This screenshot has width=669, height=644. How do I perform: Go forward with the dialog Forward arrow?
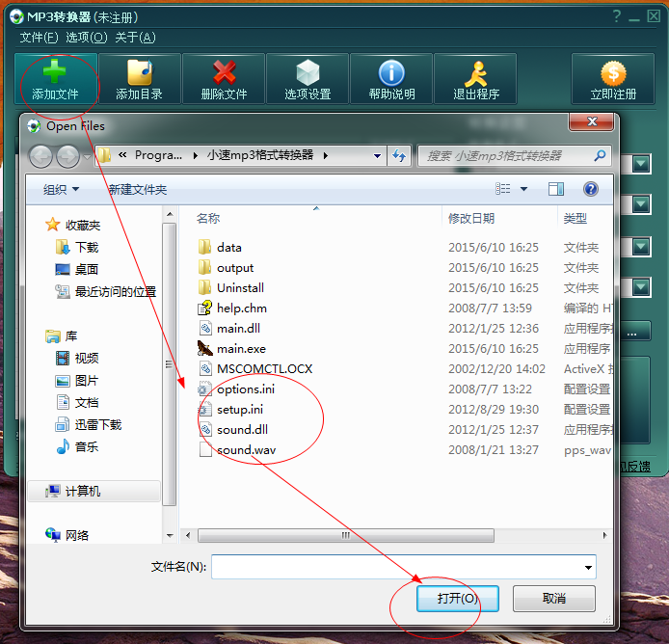[x=68, y=156]
